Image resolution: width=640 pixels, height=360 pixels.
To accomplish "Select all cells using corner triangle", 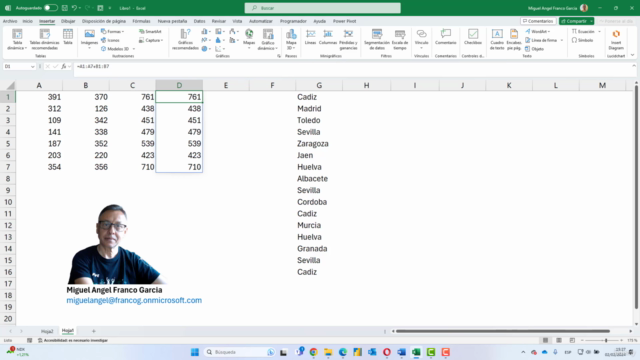I will pyautogui.click(x=10, y=85).
